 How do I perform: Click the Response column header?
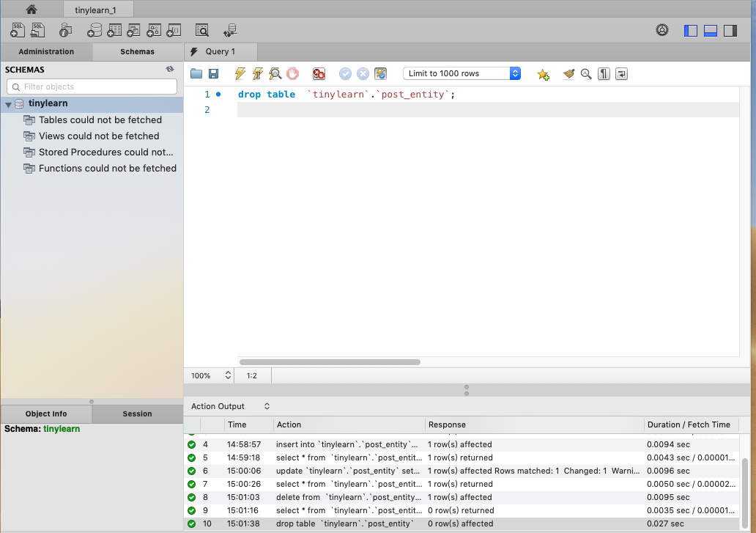tap(534, 424)
